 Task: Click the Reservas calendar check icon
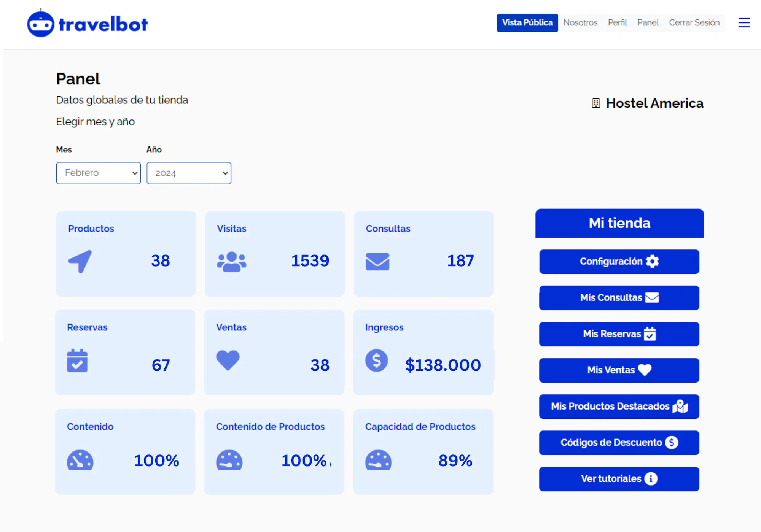click(x=77, y=360)
